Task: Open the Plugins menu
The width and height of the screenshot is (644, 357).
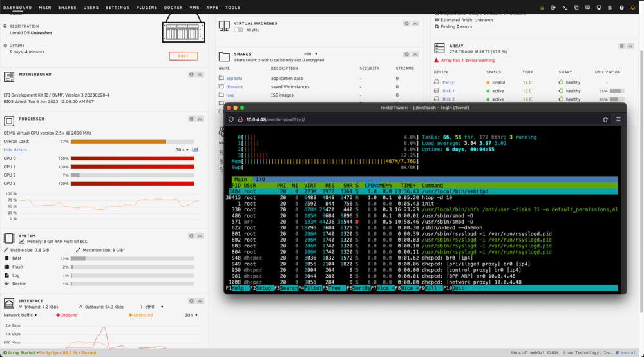Action: pyautogui.click(x=147, y=8)
